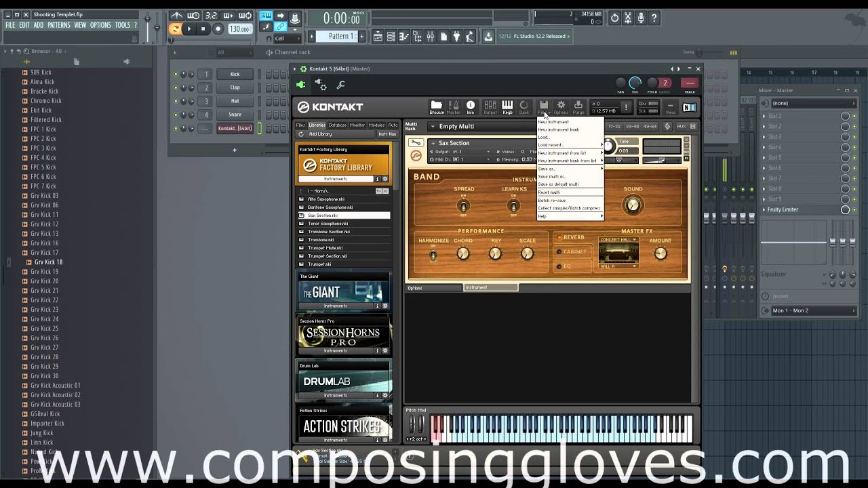
Task: Open plugin wrapper wrench settings icon
Action: (340, 85)
